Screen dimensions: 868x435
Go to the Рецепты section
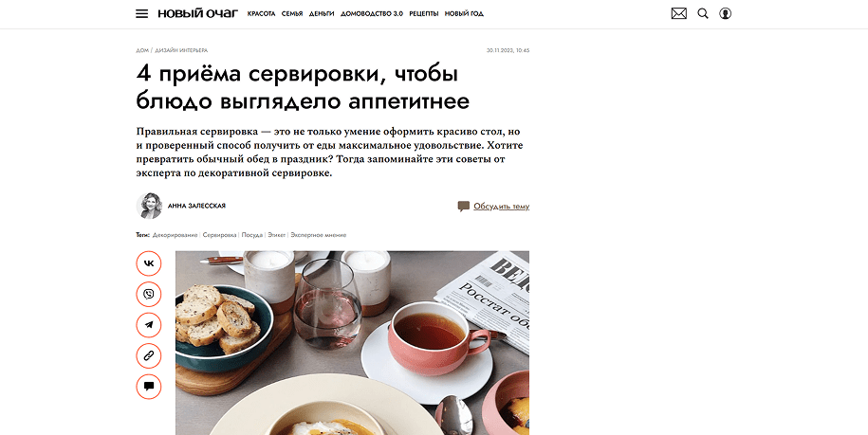424,14
